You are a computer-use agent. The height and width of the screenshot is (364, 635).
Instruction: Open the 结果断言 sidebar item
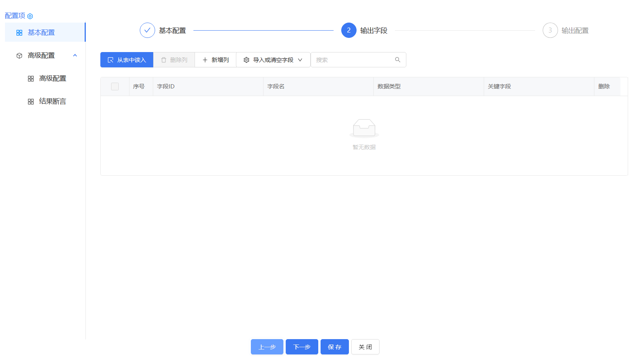point(52,101)
